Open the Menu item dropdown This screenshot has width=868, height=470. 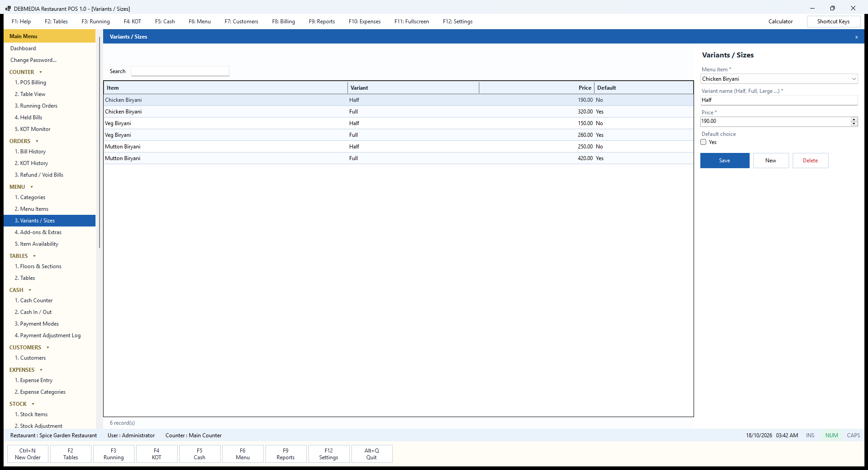click(x=854, y=79)
